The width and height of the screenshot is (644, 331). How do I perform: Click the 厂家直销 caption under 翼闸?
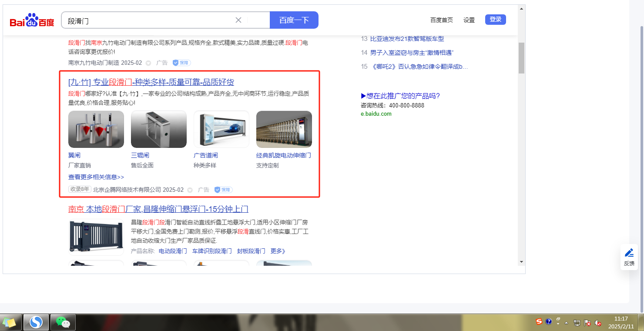[80, 165]
